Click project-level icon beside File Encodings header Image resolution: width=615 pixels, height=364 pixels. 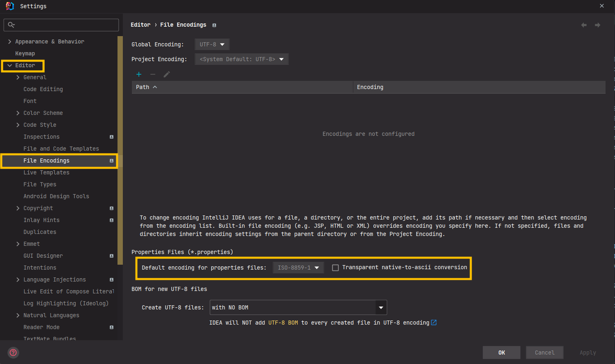(x=214, y=25)
